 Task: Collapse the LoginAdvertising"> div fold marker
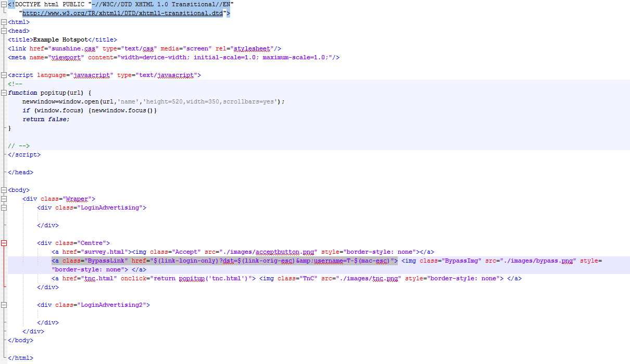click(x=4, y=208)
